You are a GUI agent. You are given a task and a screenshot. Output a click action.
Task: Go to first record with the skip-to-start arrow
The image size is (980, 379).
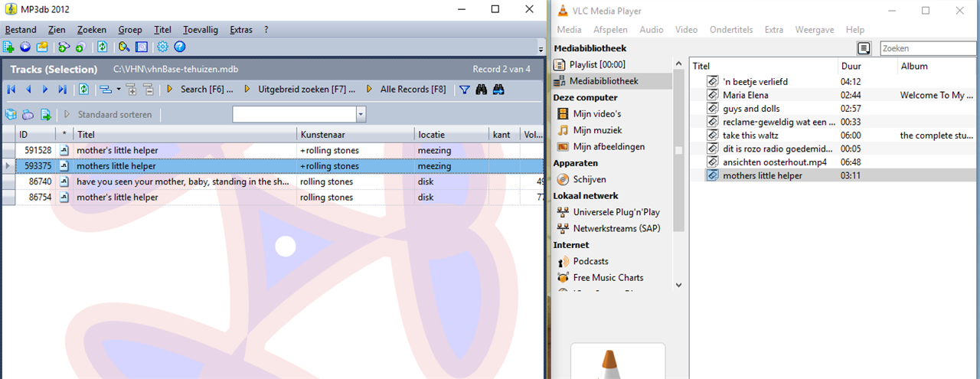11,90
